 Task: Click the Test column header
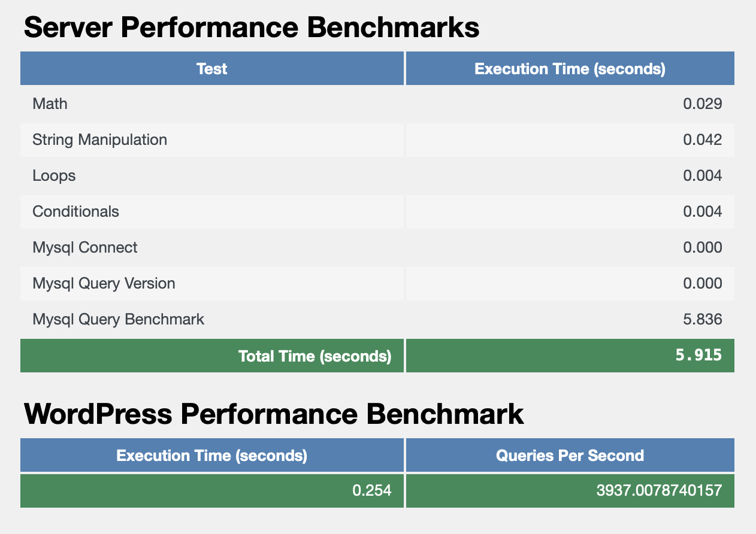211,69
